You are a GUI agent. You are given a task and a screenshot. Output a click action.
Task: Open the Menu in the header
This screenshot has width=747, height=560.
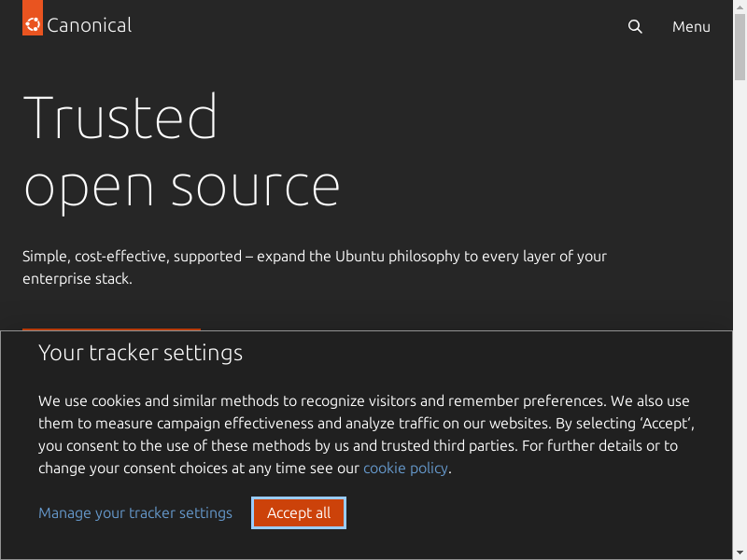pyautogui.click(x=691, y=27)
